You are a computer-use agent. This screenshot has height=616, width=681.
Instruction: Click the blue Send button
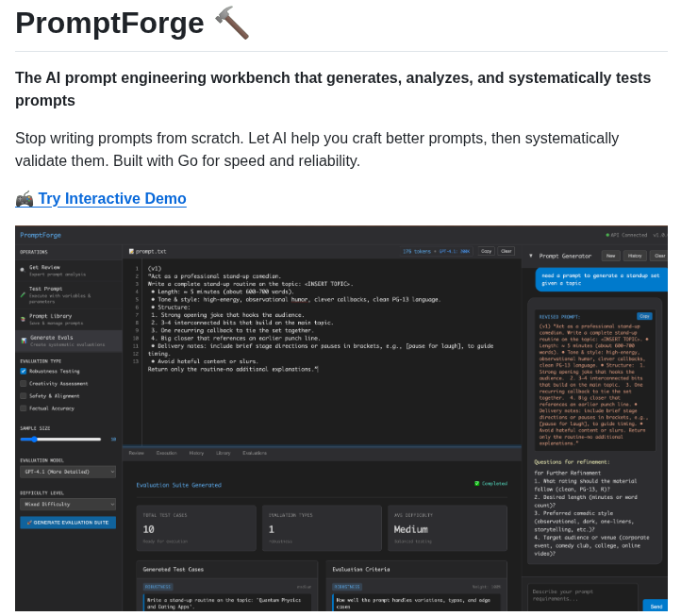point(656,606)
